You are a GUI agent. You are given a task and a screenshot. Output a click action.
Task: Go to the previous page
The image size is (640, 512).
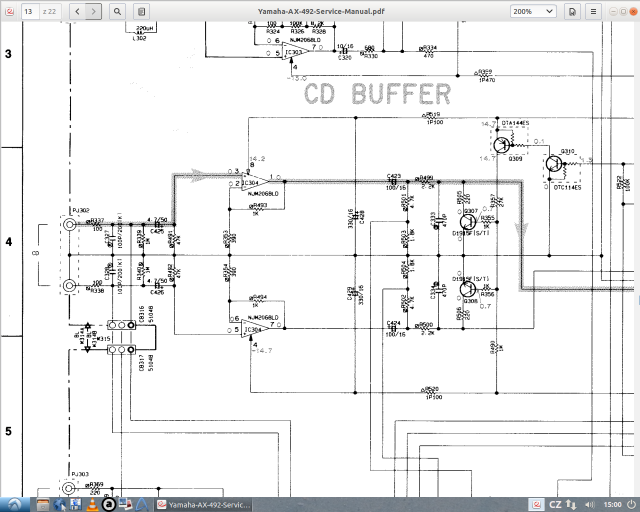tap(71, 11)
